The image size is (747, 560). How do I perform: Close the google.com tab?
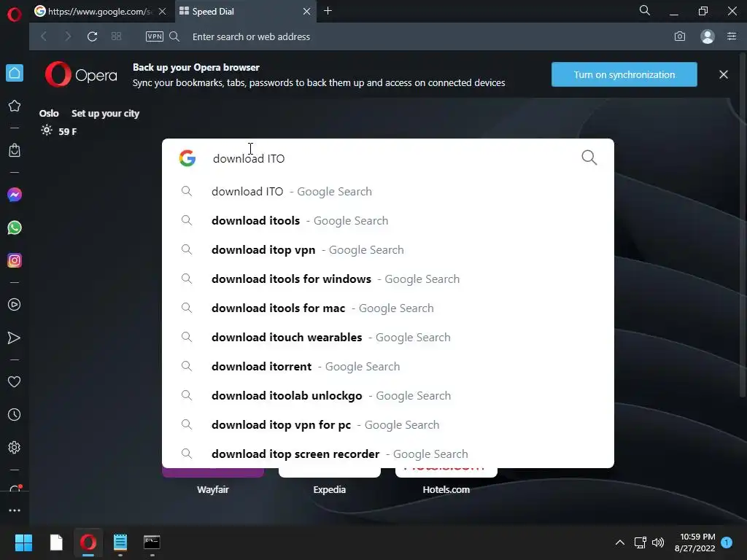click(163, 12)
